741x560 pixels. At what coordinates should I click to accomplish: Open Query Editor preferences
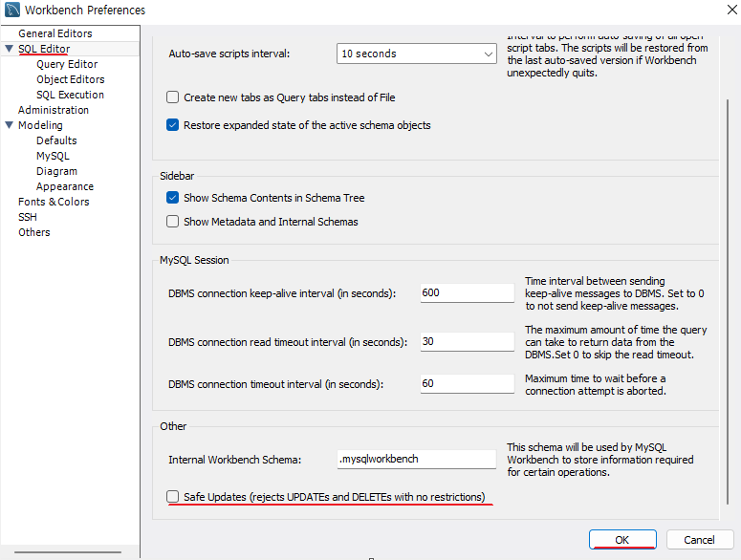pos(67,64)
